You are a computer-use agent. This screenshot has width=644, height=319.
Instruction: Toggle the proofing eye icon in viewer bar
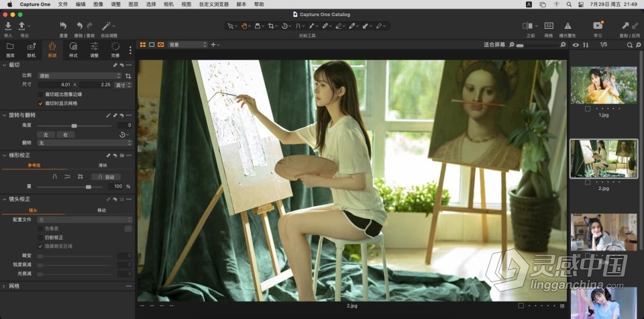pyautogui.click(x=160, y=44)
